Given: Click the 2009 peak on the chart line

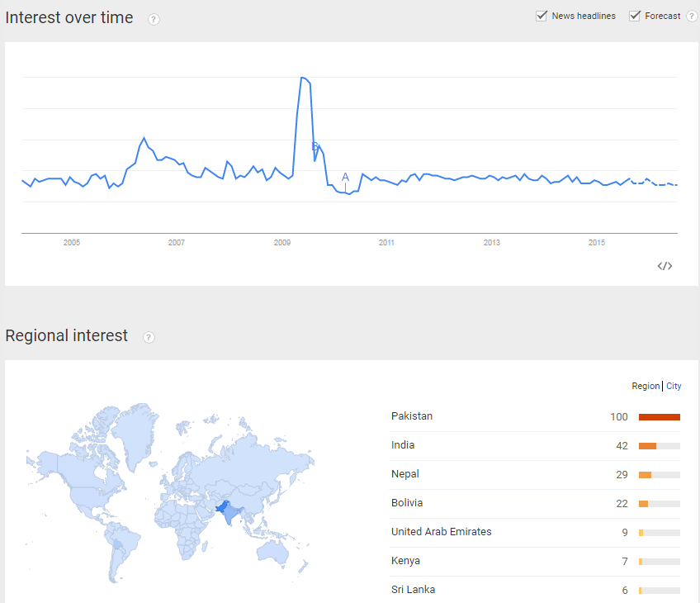Looking at the screenshot, I should coord(303,78).
